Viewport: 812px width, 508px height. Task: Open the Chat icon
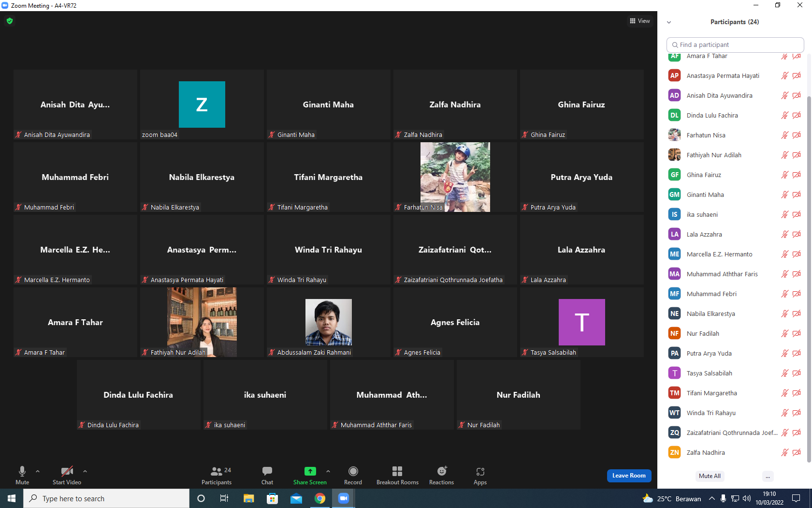click(x=267, y=471)
